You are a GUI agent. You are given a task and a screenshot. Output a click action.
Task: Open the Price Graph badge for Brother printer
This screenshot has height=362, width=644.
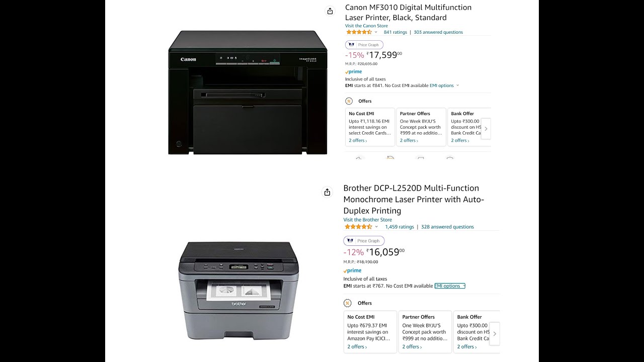[364, 241]
